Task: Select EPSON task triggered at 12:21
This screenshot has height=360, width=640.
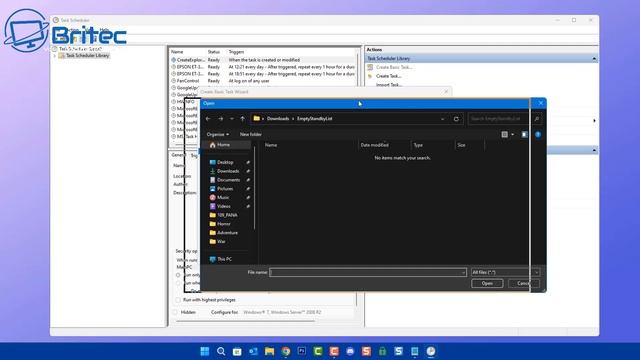Action: [x=263, y=67]
